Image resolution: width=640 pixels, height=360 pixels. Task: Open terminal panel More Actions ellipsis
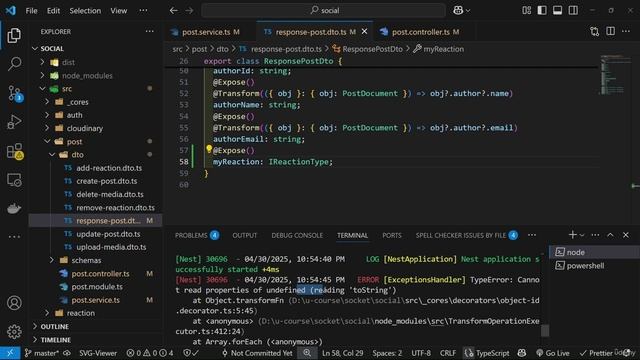coord(596,235)
